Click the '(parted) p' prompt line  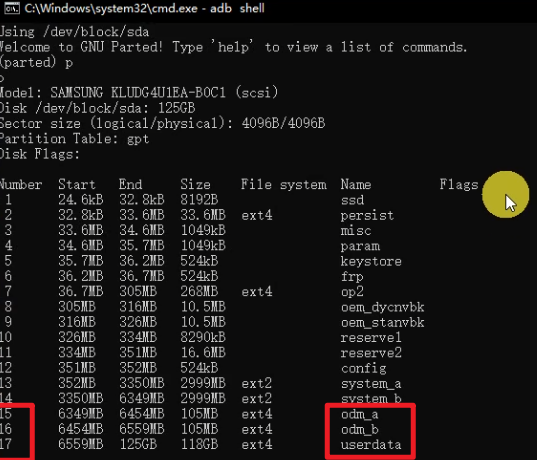click(x=36, y=63)
